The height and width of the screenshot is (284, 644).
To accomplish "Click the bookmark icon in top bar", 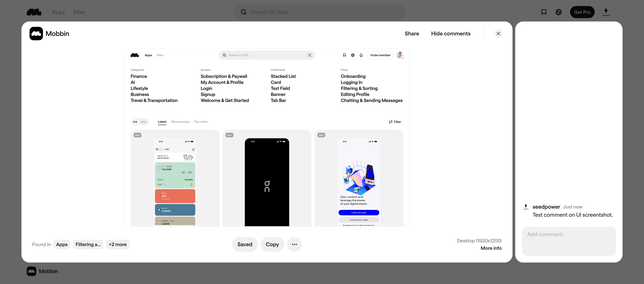I will pos(544,12).
